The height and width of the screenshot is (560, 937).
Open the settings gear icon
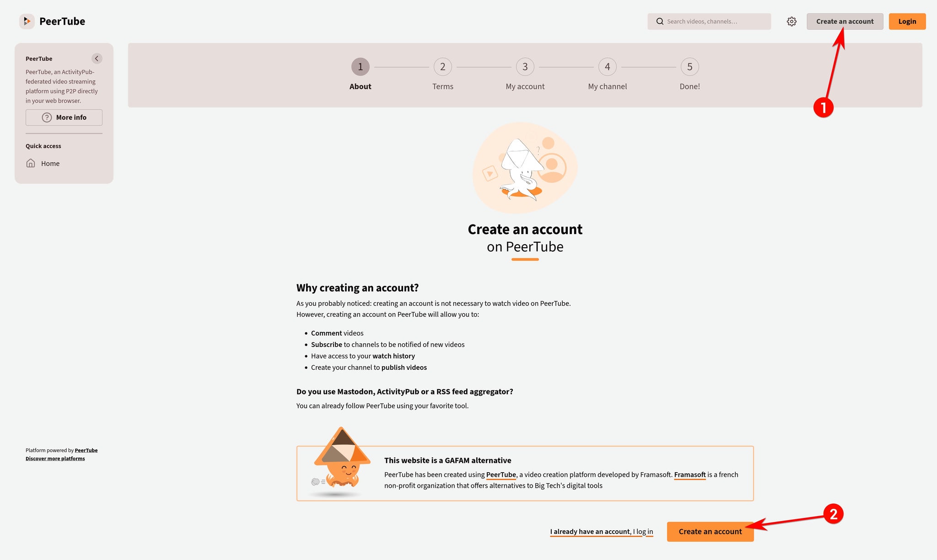click(x=792, y=21)
